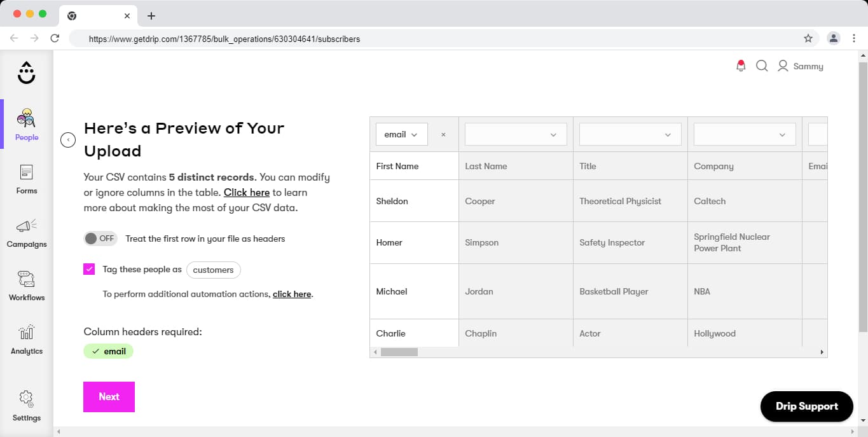Open the People section in sidebar

click(x=27, y=124)
